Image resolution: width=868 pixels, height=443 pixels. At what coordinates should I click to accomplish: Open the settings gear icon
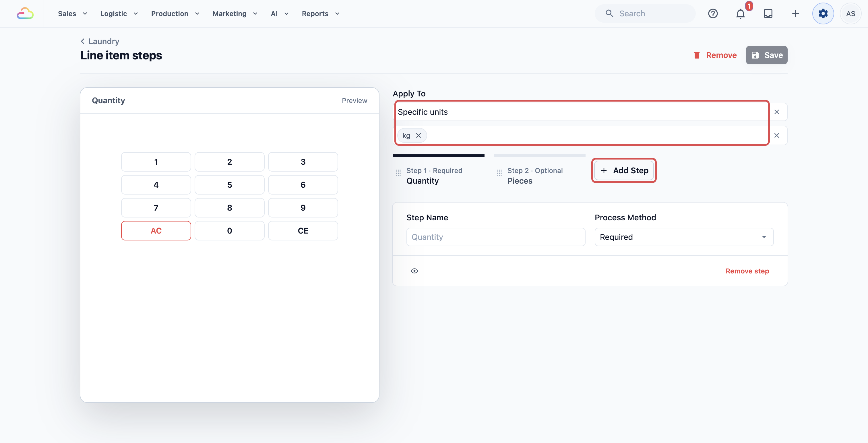[823, 13]
